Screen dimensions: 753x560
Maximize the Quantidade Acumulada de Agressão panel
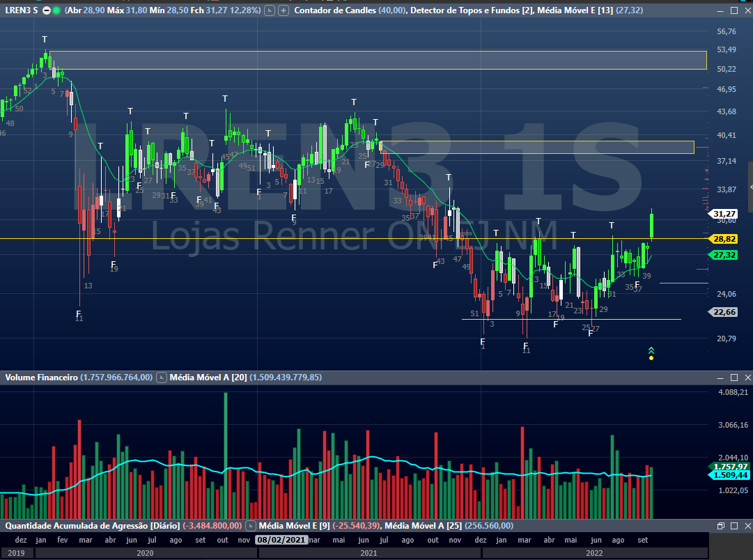[x=734, y=526]
